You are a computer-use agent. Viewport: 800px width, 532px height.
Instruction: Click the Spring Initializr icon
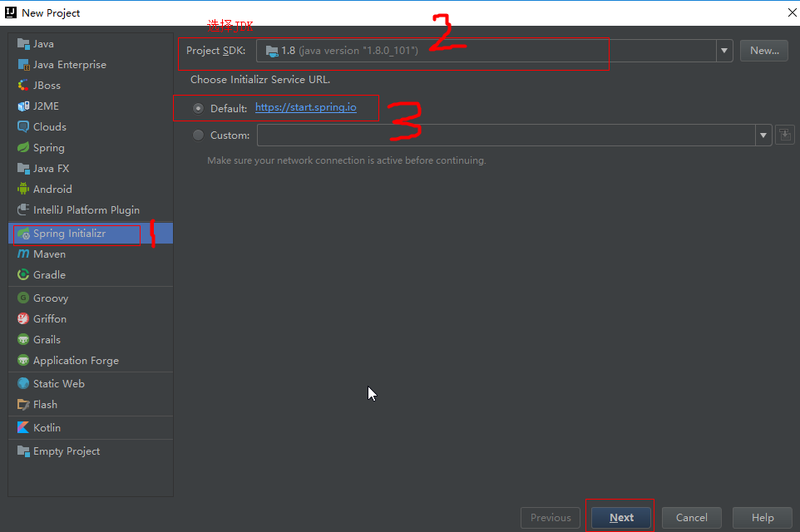click(x=23, y=234)
